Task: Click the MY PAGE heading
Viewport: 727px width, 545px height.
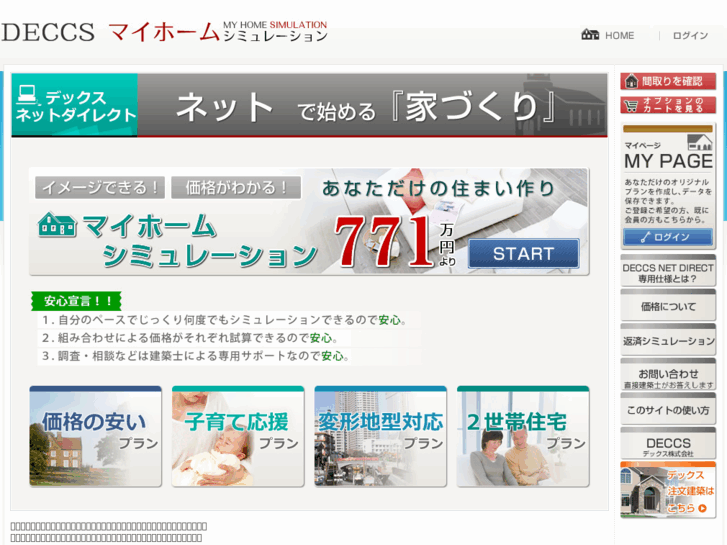Action: [x=668, y=161]
